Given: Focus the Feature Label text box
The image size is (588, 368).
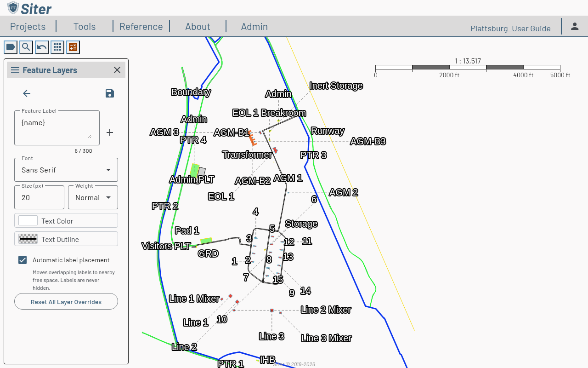Looking at the screenshot, I should [57, 128].
